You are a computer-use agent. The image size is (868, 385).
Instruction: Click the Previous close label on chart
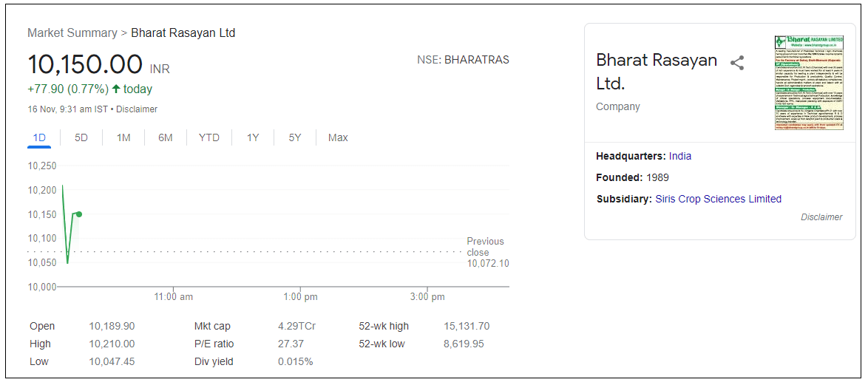[x=485, y=247]
